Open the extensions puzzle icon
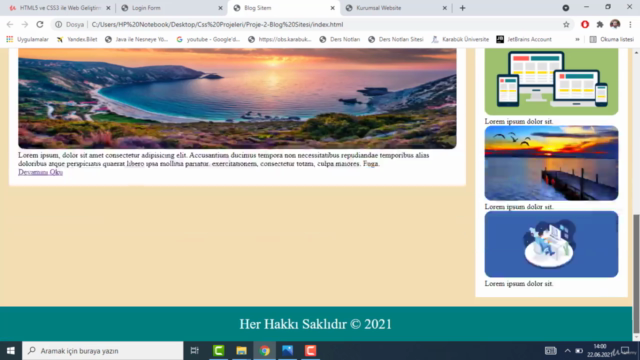Image resolution: width=640 pixels, height=360 pixels. click(x=600, y=24)
